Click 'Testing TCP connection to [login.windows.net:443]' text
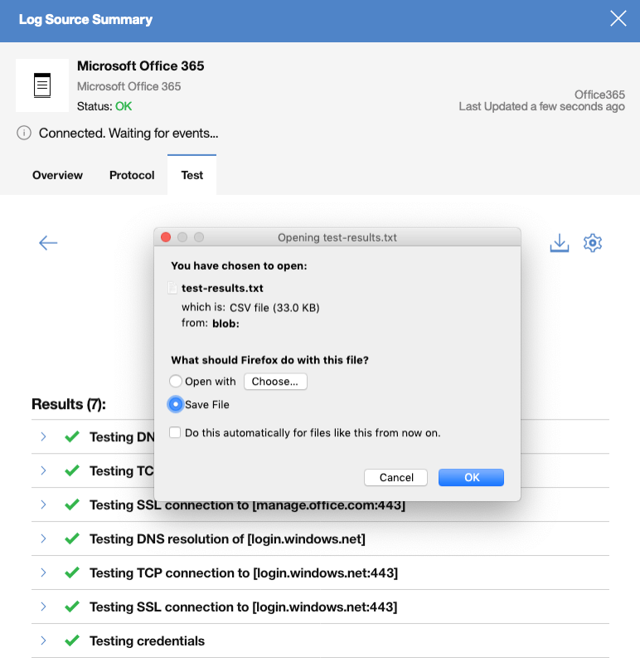The image size is (640, 672). [x=244, y=572]
